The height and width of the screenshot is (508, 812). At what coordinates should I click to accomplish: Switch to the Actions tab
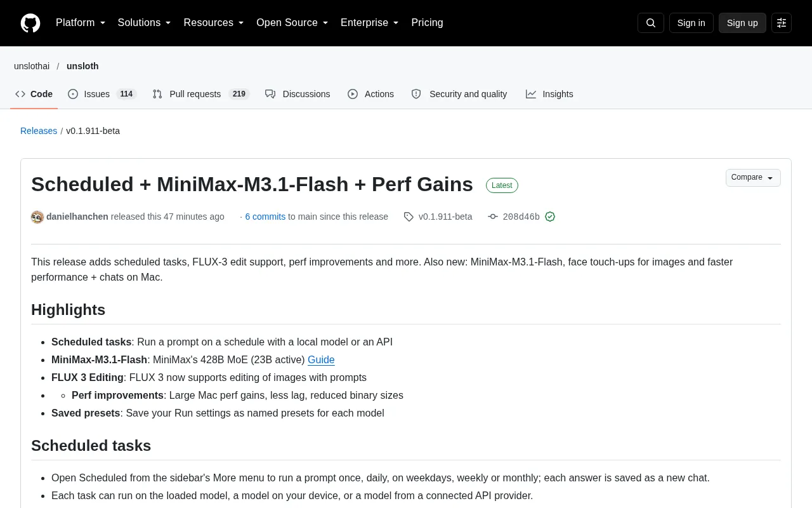pos(371,94)
